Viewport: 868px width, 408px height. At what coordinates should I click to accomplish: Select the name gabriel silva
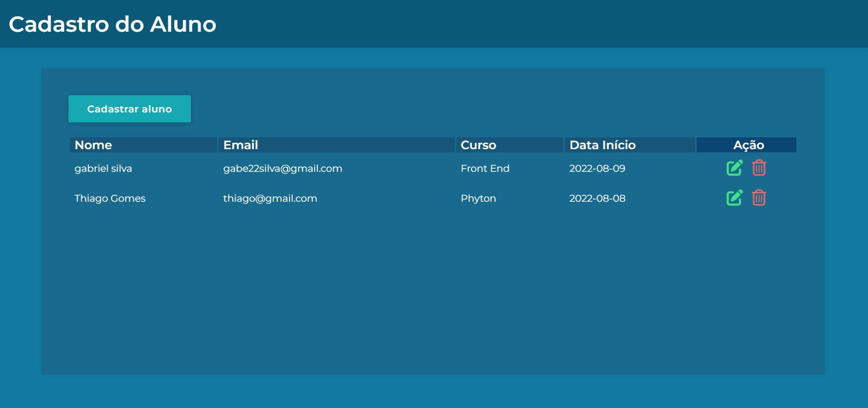(103, 169)
